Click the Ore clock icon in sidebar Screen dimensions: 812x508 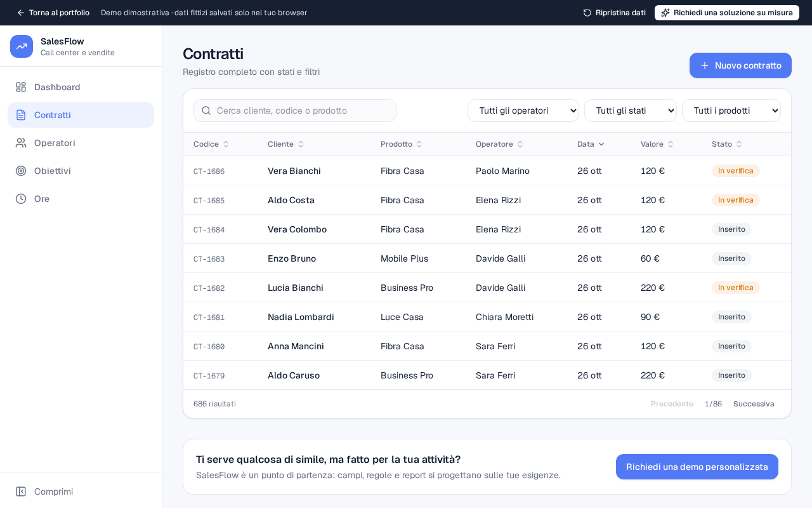(x=21, y=199)
